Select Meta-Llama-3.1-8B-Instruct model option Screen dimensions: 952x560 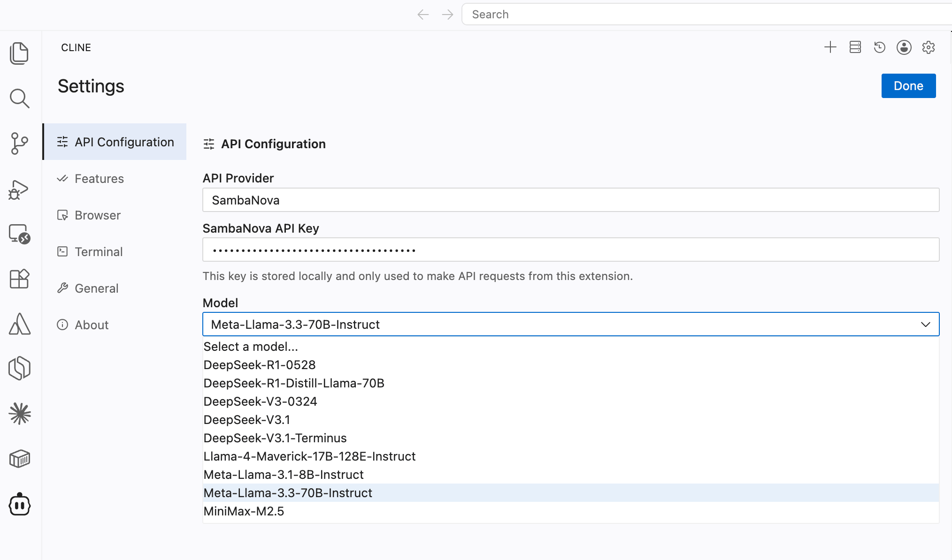pos(571,474)
